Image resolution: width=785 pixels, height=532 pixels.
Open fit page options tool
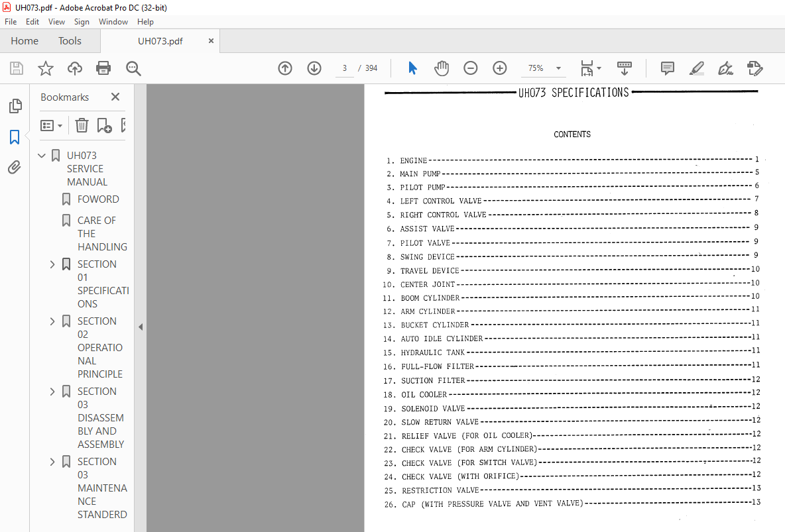587,68
